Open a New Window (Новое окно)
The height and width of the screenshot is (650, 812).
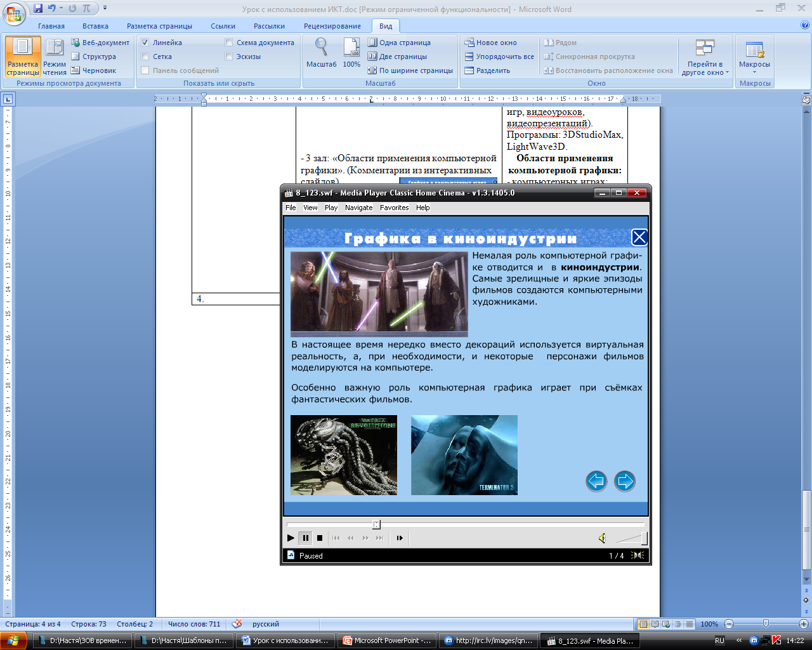[491, 43]
